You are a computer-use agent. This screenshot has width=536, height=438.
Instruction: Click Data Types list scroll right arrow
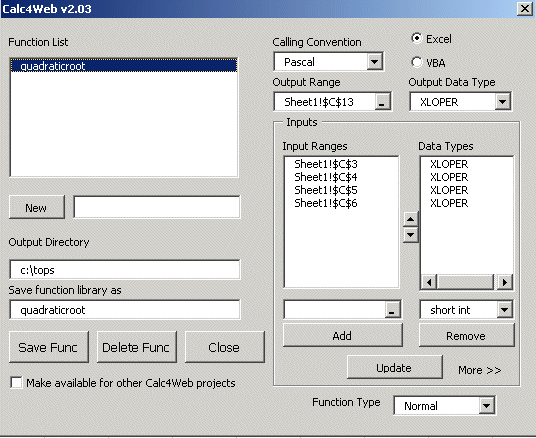505,282
